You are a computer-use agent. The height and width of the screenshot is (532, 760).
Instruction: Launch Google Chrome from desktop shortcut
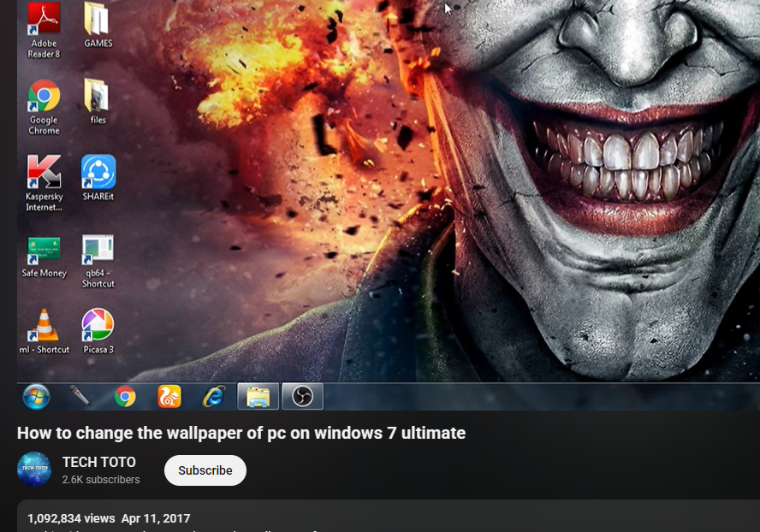[44, 107]
